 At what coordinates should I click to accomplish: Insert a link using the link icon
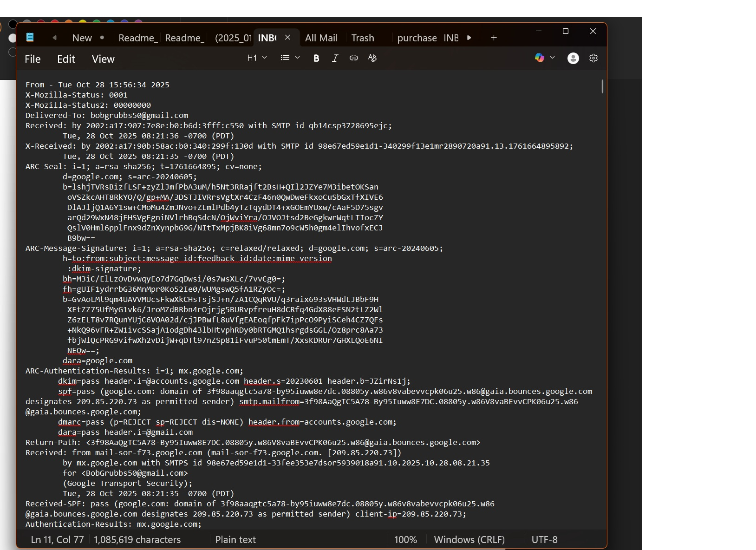tap(354, 58)
